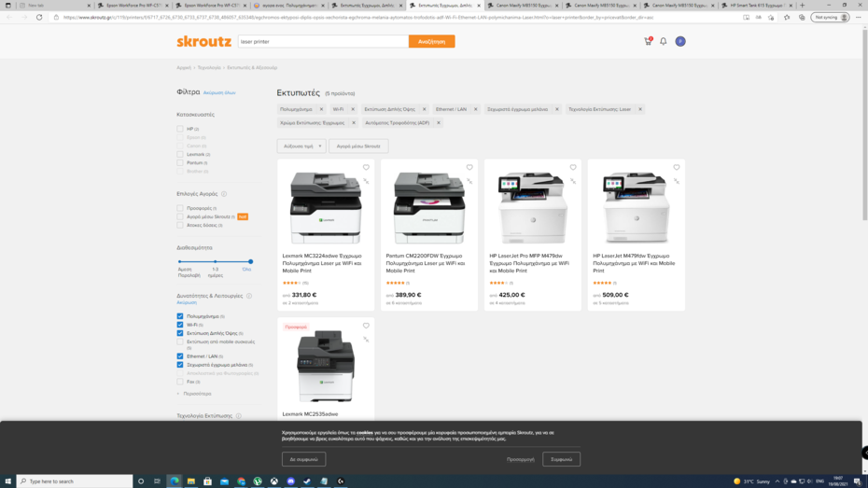This screenshot has height=488, width=868.
Task: Click compare icon on Lexmark MC2535adwe card
Action: pos(366,340)
